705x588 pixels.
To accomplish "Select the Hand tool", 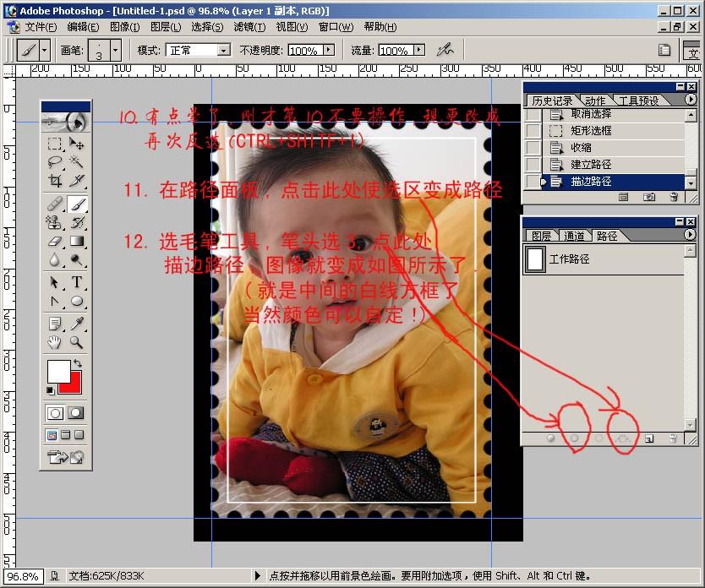I will tap(55, 342).
